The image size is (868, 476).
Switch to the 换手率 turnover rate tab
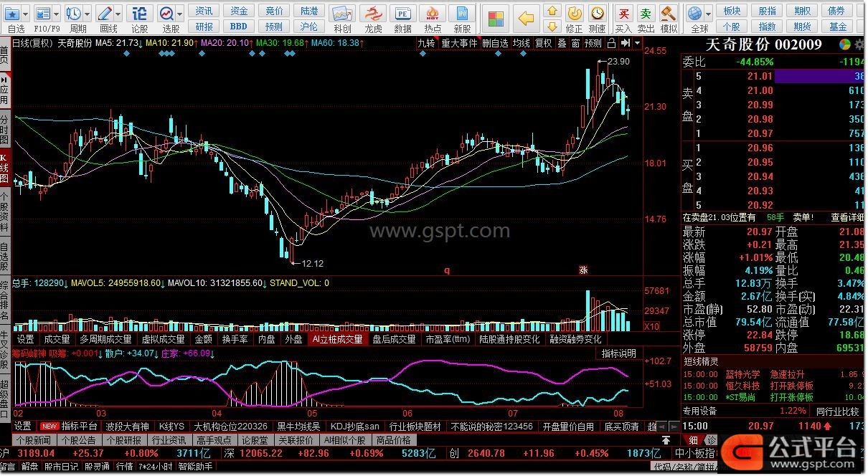click(x=235, y=339)
